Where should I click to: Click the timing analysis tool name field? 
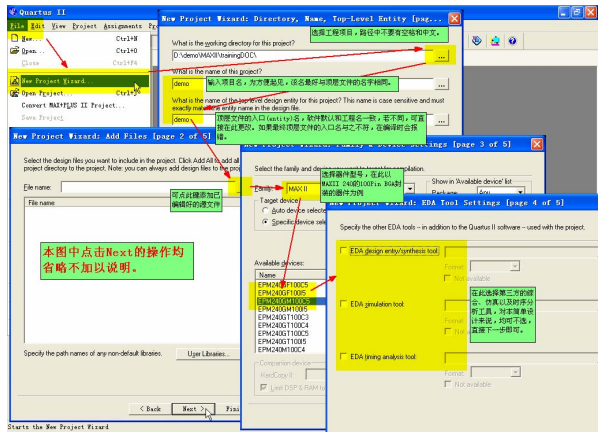521,358
